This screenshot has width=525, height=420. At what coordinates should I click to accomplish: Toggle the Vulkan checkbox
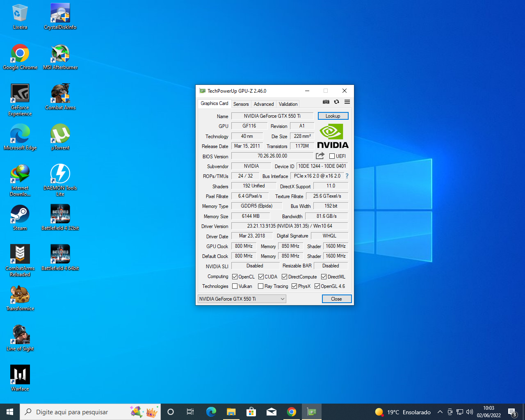(x=235, y=286)
